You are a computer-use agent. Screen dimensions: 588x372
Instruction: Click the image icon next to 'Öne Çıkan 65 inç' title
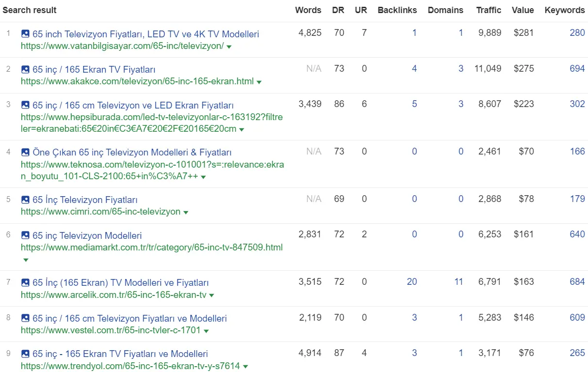25,152
